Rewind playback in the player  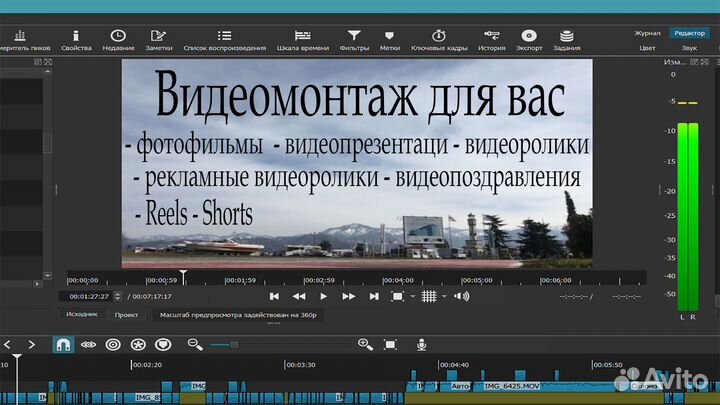(299, 297)
